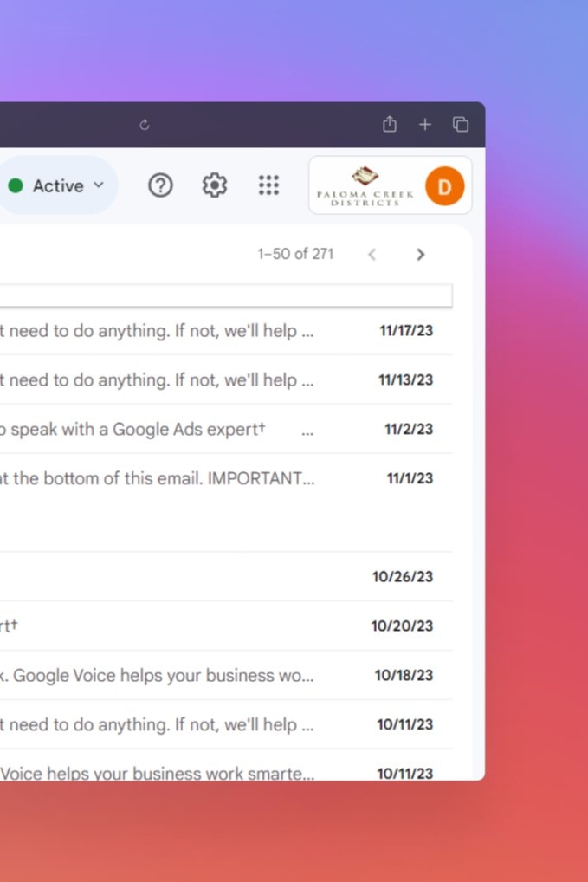This screenshot has width=588, height=882.
Task: Go to the next page of emails
Action: 421,255
